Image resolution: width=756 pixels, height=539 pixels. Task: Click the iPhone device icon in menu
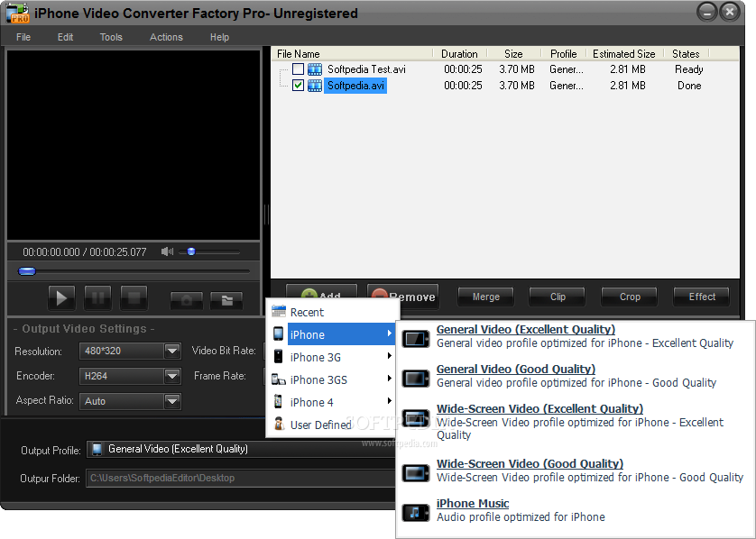278,333
